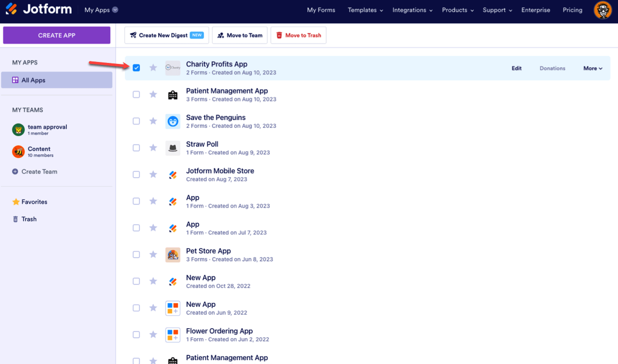Click icon of New App created Jun 9, 2022
618x364 pixels.
pos(173,308)
